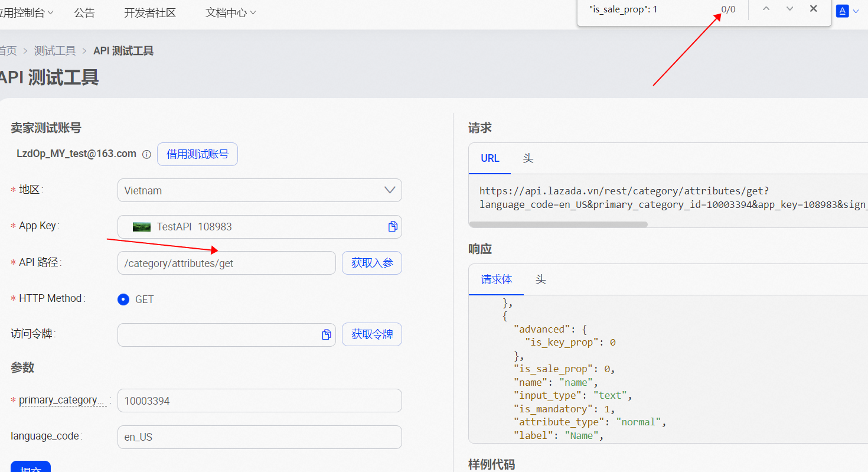
Task: Click info icon beside test account email
Action: click(146, 154)
